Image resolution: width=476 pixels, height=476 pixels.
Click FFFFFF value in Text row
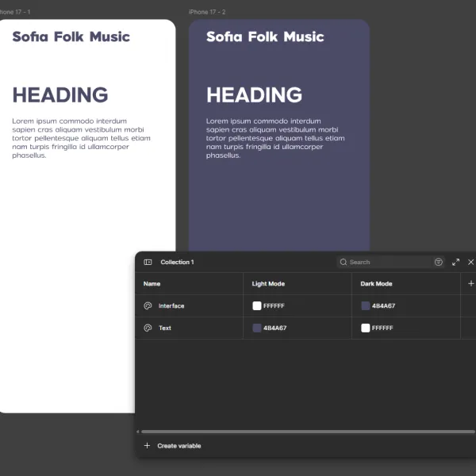(382, 328)
